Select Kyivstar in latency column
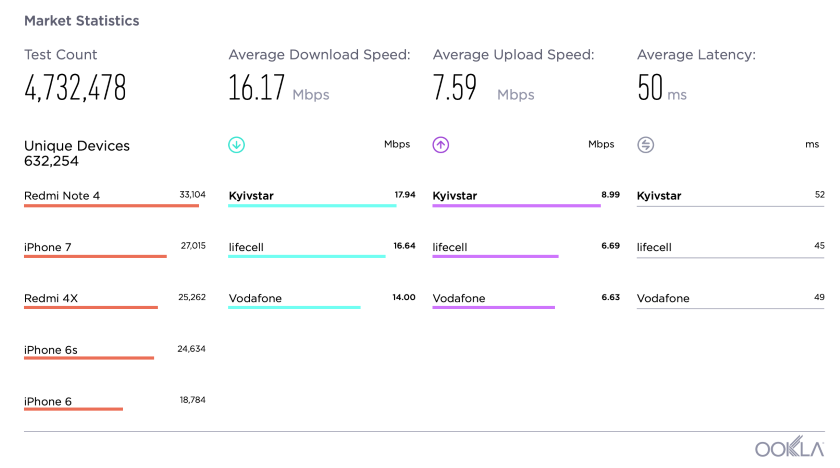 pos(659,196)
